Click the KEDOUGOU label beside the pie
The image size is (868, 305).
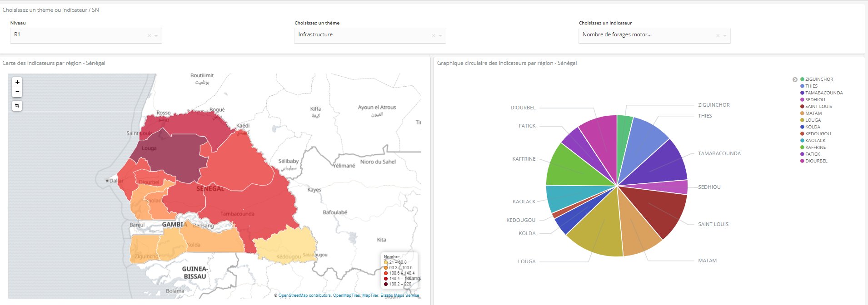(x=521, y=220)
